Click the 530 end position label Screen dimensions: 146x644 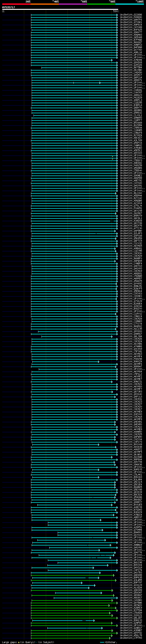point(115,11)
